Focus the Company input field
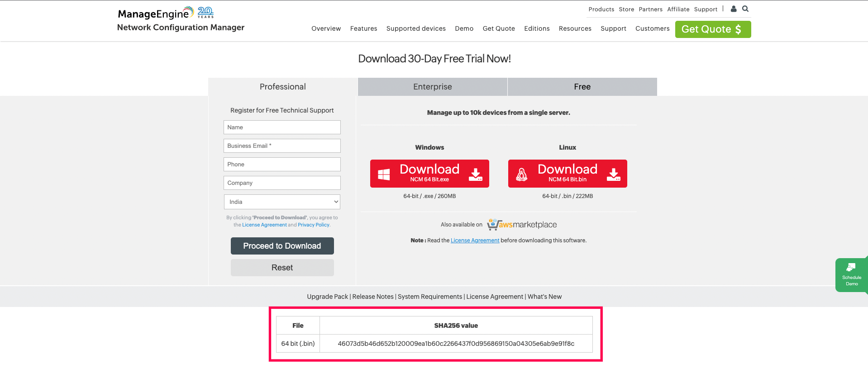Viewport: 868px width, 368px height. click(x=282, y=183)
